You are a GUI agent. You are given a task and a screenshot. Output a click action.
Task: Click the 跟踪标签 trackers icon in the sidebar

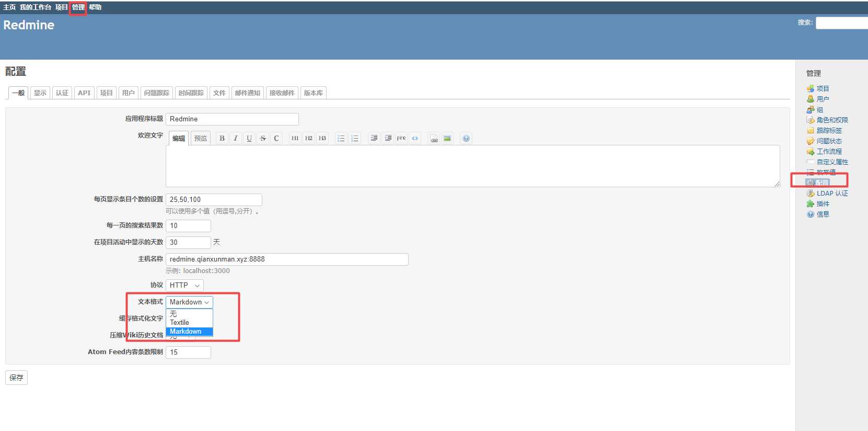click(811, 130)
